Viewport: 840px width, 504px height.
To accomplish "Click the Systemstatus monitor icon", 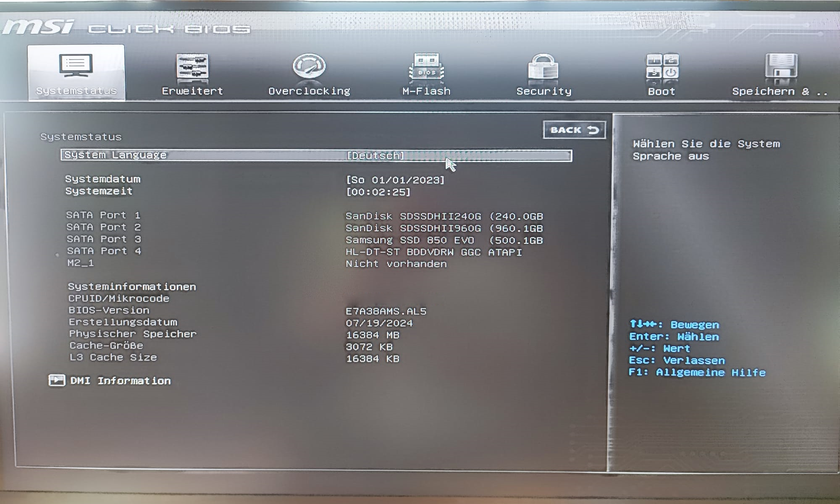I will (76, 66).
